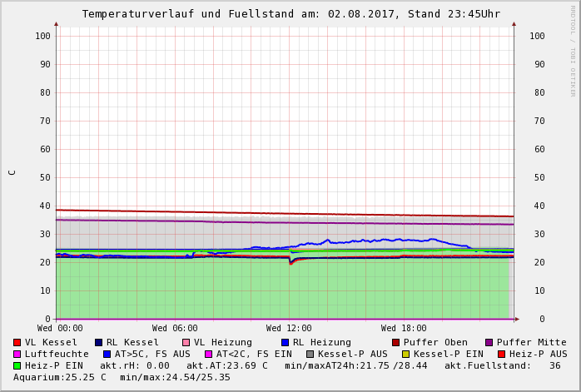Select the Wed 18:00 time axis label
581x392 pixels.
[x=404, y=329]
